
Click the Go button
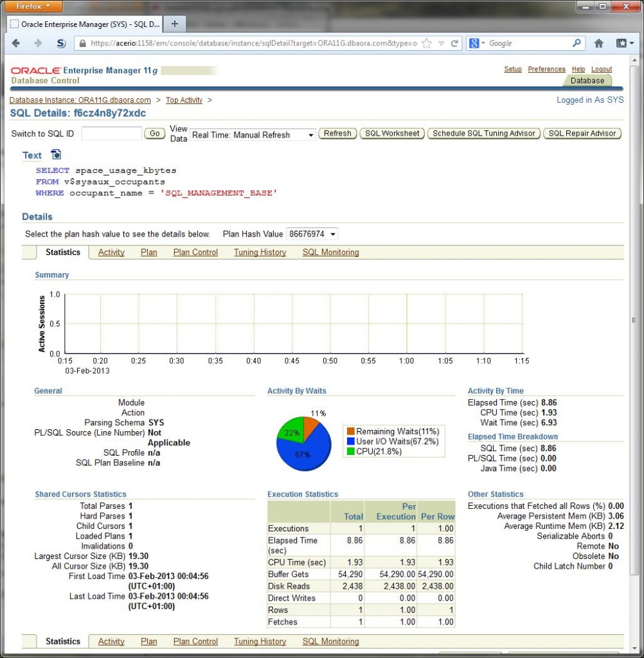pyautogui.click(x=154, y=134)
